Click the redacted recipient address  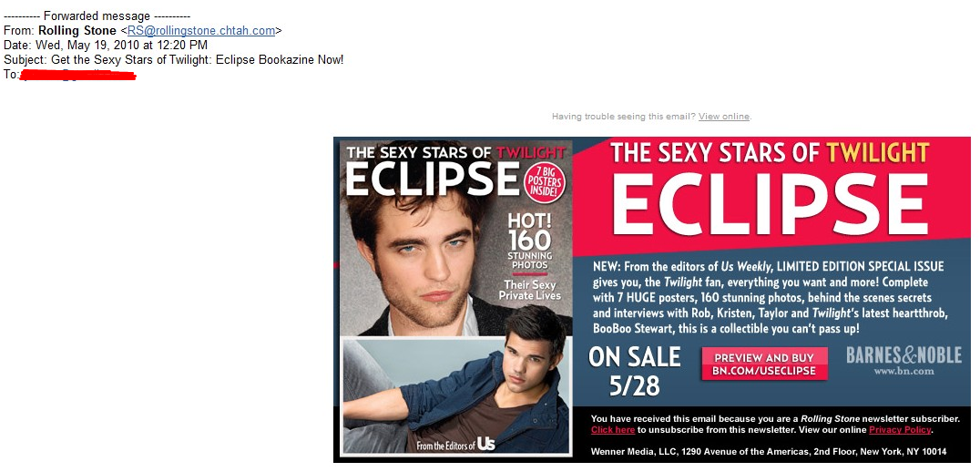[x=78, y=76]
